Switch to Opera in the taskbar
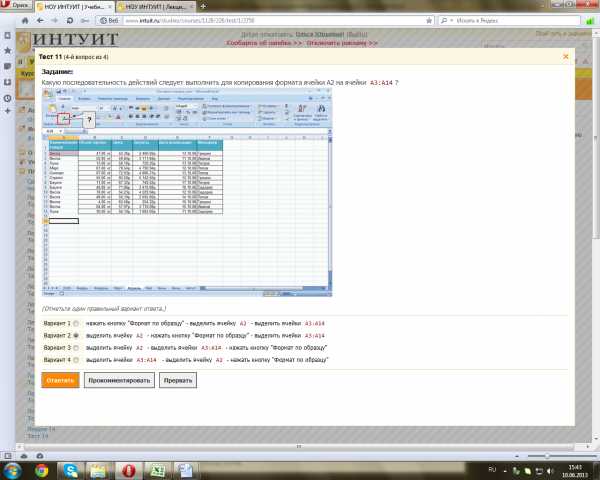Image resolution: width=600 pixels, height=480 pixels. click(x=129, y=471)
